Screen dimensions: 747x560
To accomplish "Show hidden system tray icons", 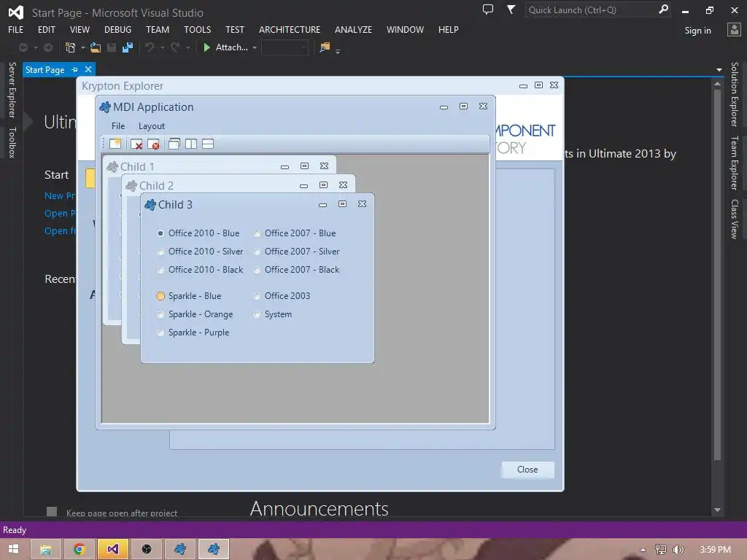I will (643, 550).
